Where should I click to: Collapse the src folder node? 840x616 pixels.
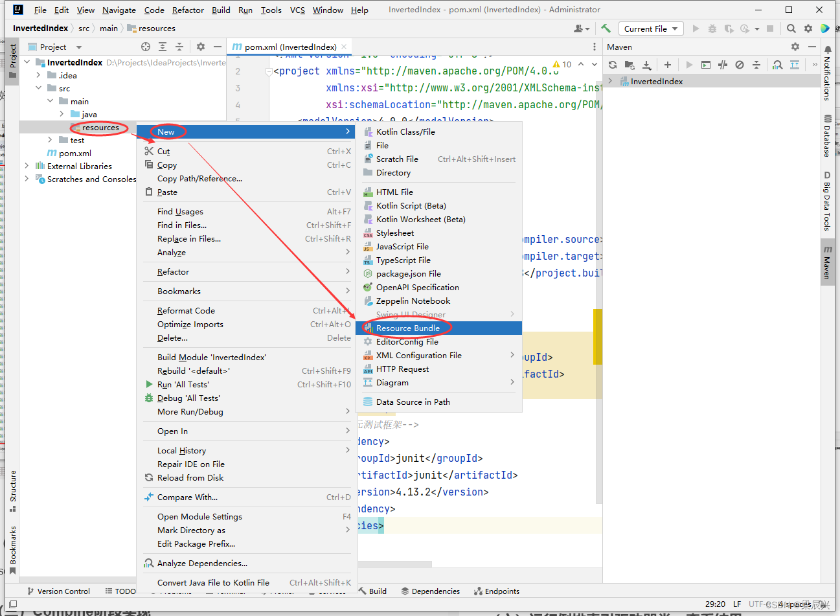point(40,88)
